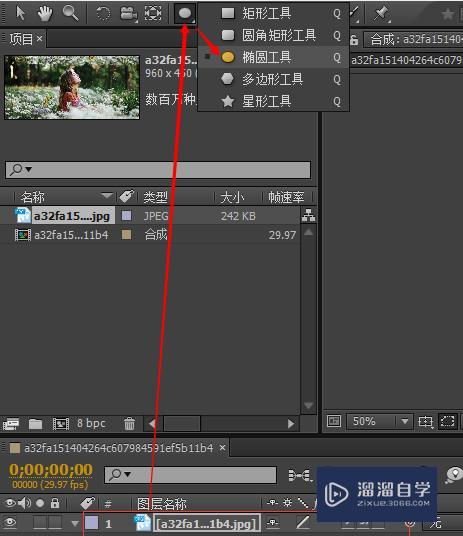Click the Ellipse shape tool button in toolbar
The image size is (463, 536).
click(185, 13)
